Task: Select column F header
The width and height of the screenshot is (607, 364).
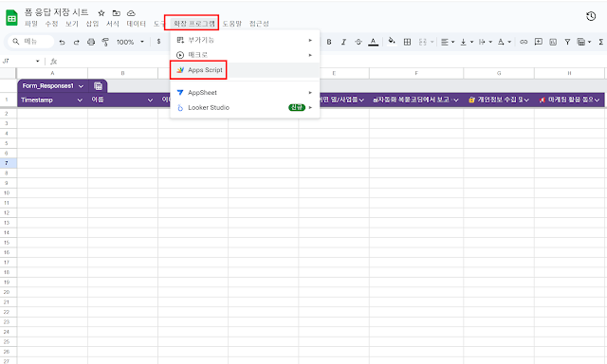Action: pyautogui.click(x=416, y=73)
